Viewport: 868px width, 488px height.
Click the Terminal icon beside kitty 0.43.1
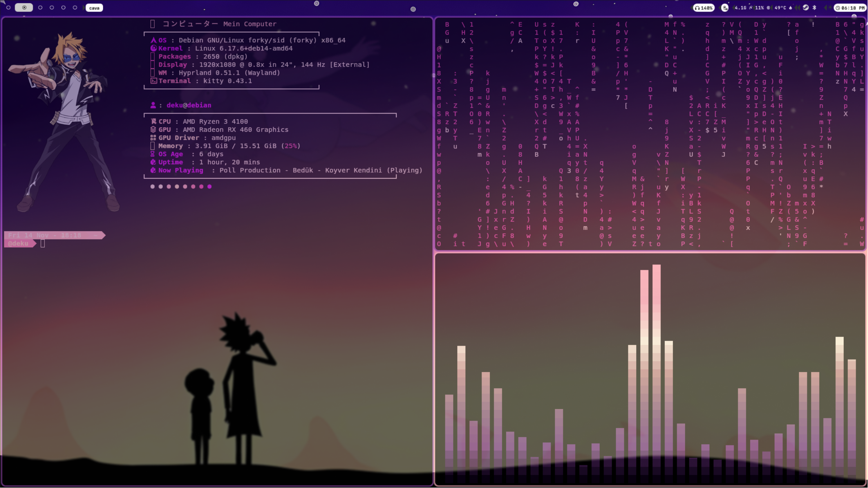(x=154, y=81)
